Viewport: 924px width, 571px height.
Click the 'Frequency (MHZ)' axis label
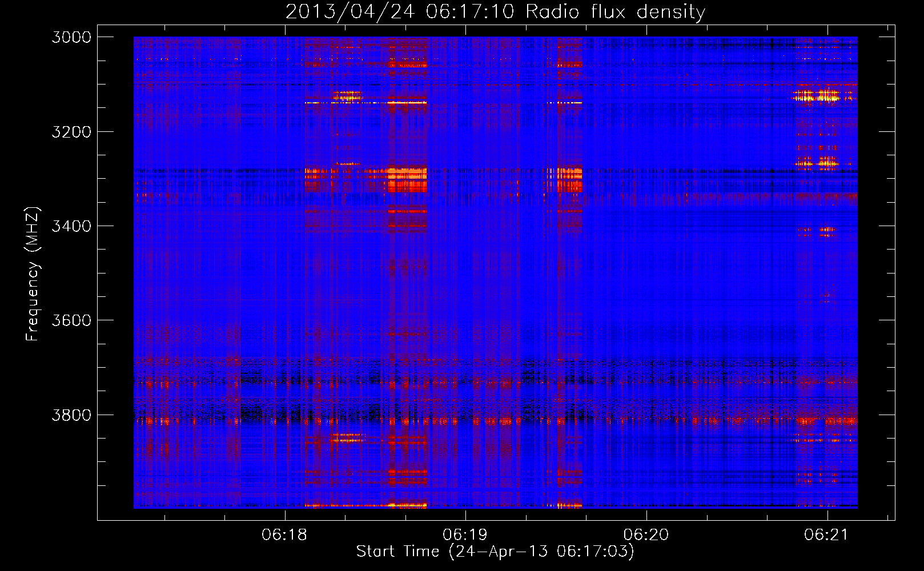33,274
